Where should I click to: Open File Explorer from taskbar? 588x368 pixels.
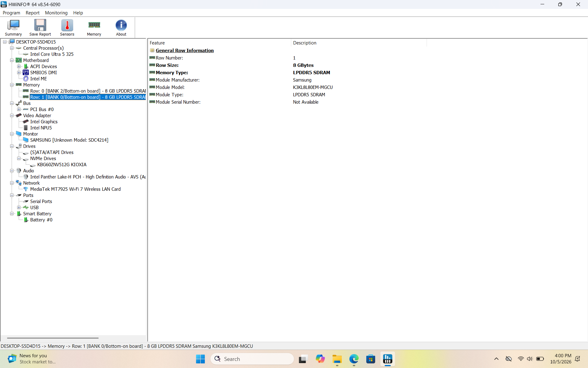pos(337,359)
